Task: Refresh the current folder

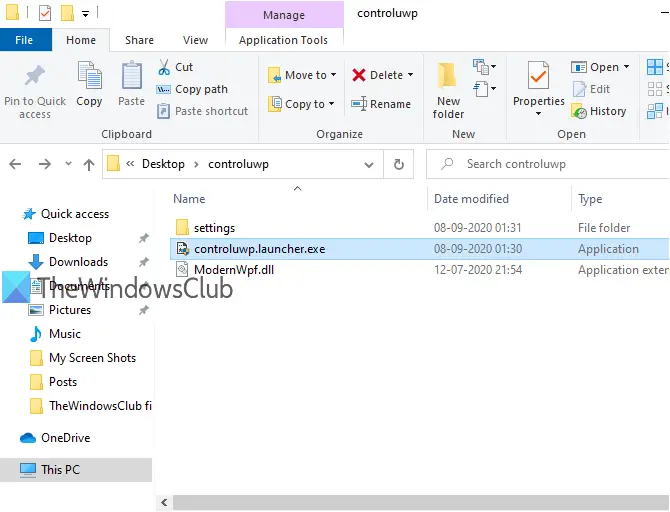Action: click(x=399, y=164)
